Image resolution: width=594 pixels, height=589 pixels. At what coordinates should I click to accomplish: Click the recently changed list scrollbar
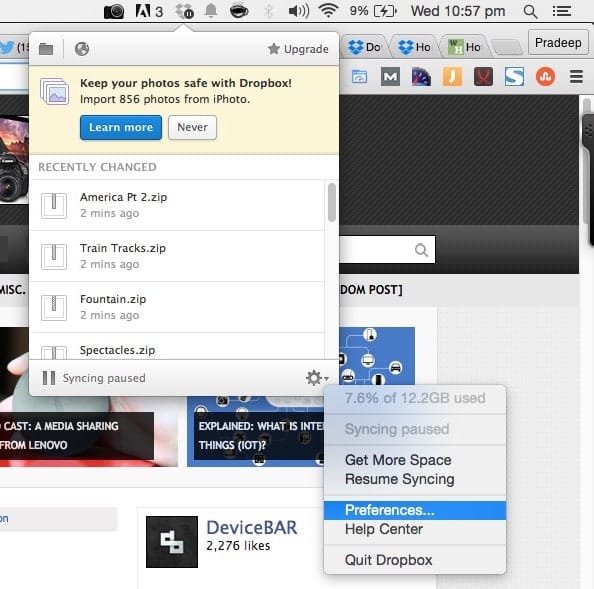point(331,202)
